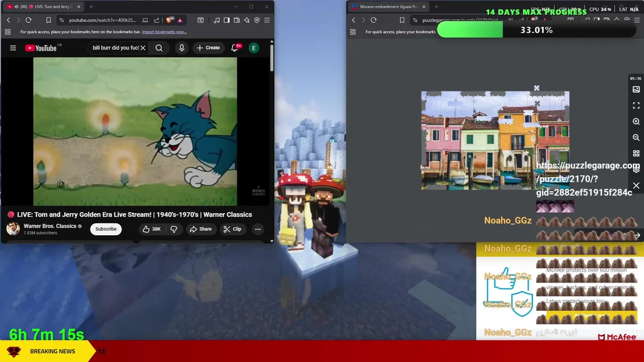The width and height of the screenshot is (644, 362).
Task: Open a new tab in the puzzle window
Action: coord(436,7)
